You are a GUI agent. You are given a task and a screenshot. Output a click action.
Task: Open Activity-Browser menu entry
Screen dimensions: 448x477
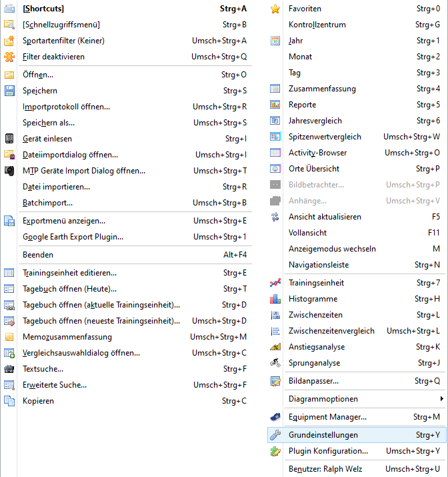point(357,153)
